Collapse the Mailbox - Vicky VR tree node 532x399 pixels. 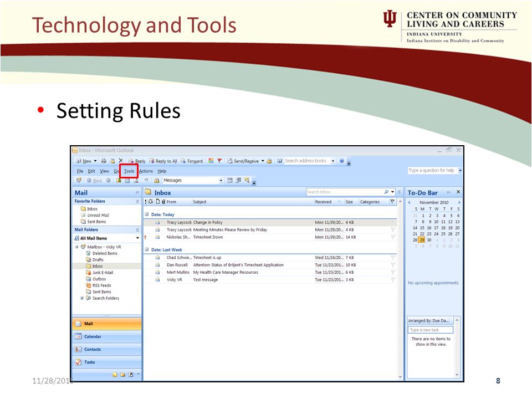pyautogui.click(x=76, y=247)
